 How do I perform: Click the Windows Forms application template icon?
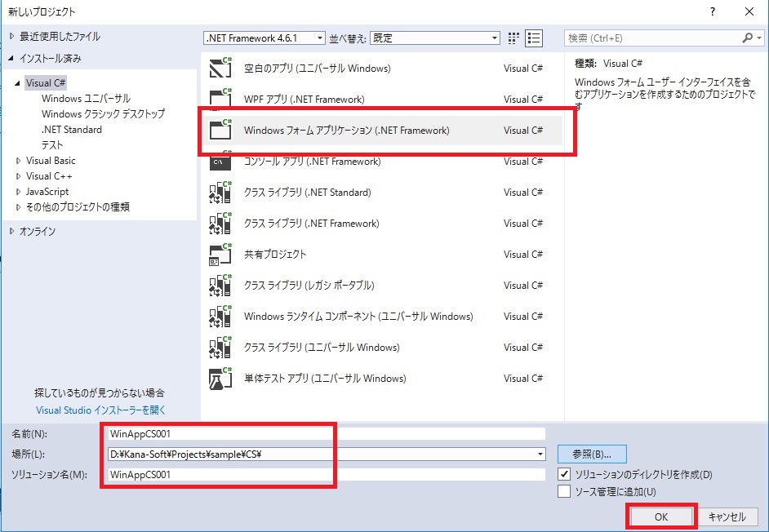(220, 130)
